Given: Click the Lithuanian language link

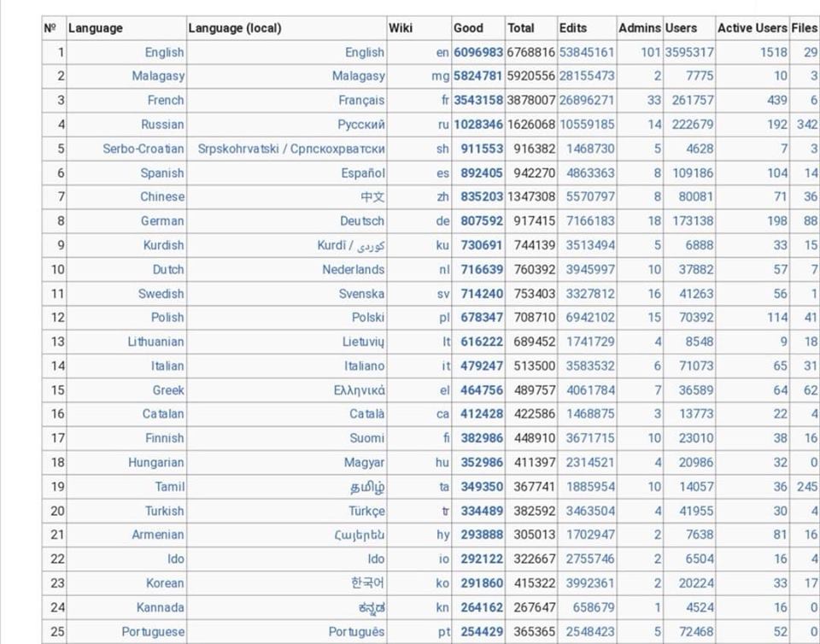Looking at the screenshot, I should (155, 342).
